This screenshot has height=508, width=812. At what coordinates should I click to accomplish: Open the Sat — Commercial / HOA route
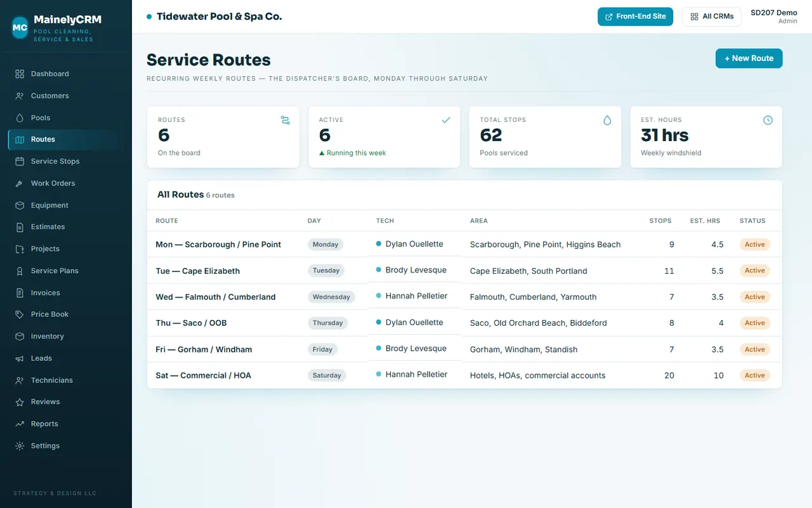click(x=203, y=375)
